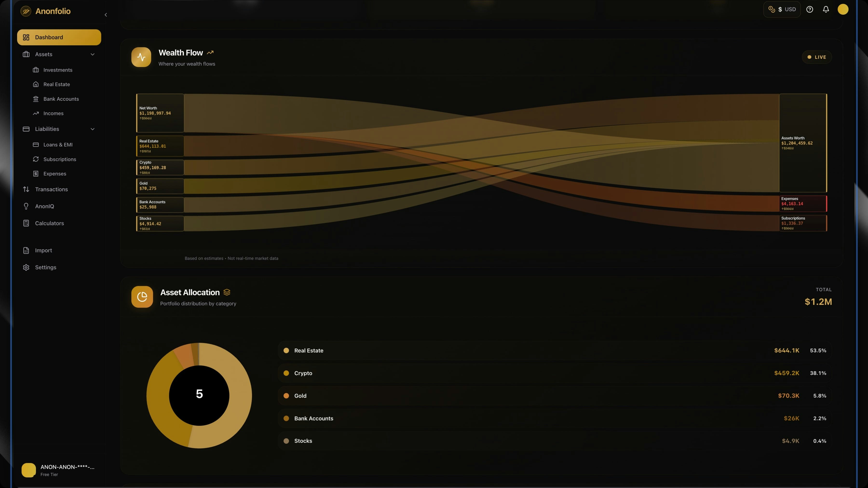This screenshot has width=868, height=488.
Task: Open the USD currency selector
Action: pos(782,9)
